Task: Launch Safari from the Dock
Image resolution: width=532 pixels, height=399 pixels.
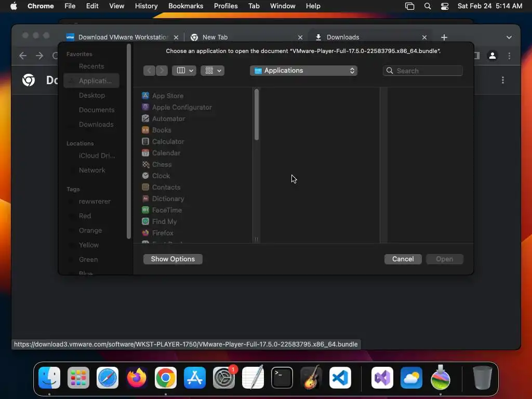Action: [x=108, y=378]
